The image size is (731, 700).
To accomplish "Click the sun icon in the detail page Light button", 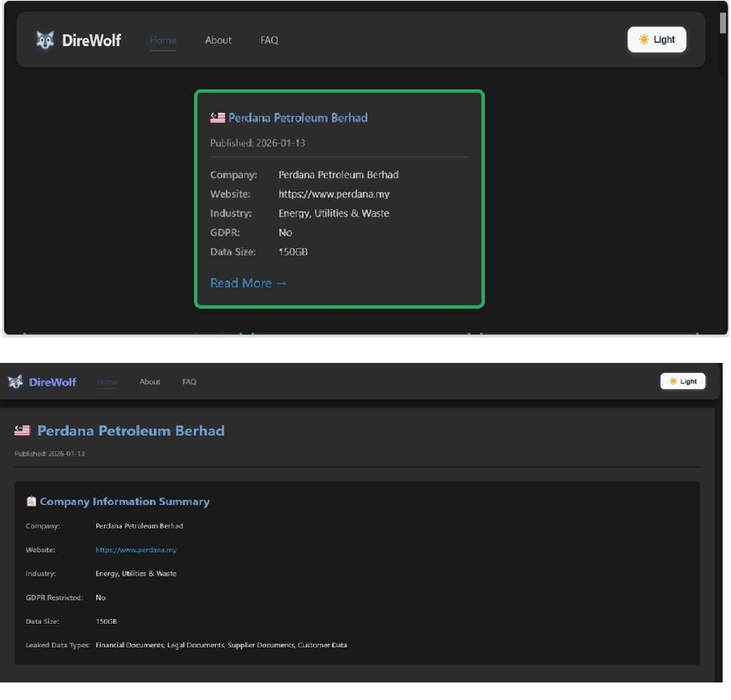I will pyautogui.click(x=672, y=381).
